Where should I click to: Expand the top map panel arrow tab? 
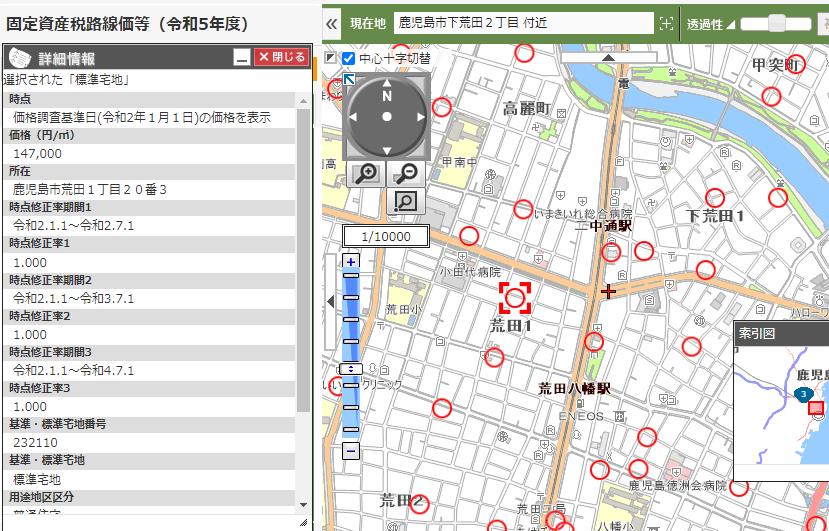(608, 58)
